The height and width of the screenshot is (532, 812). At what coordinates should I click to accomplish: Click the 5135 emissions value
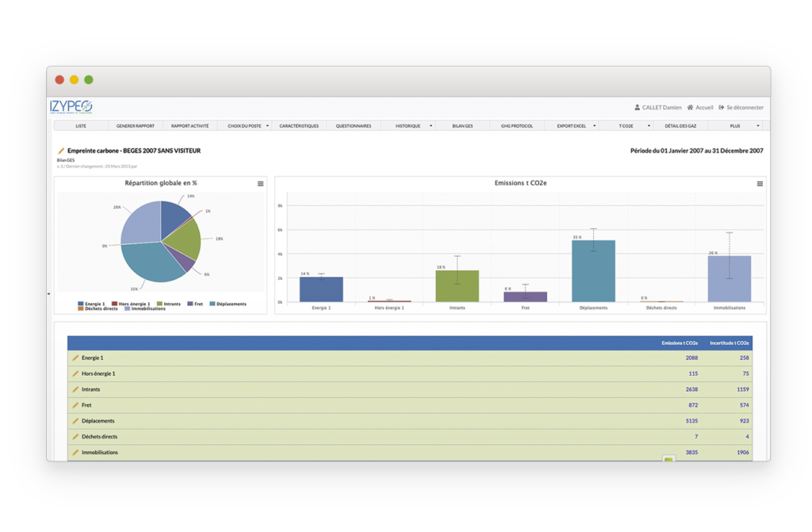pyautogui.click(x=691, y=421)
